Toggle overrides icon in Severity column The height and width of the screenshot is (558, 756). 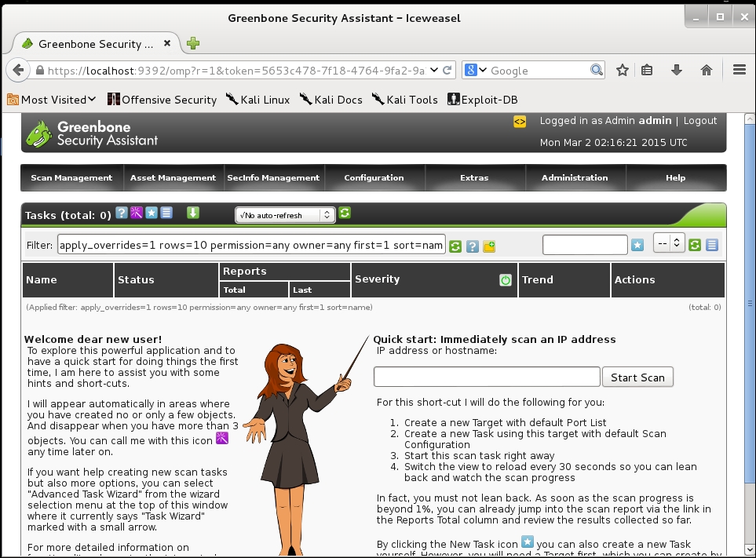(x=506, y=280)
